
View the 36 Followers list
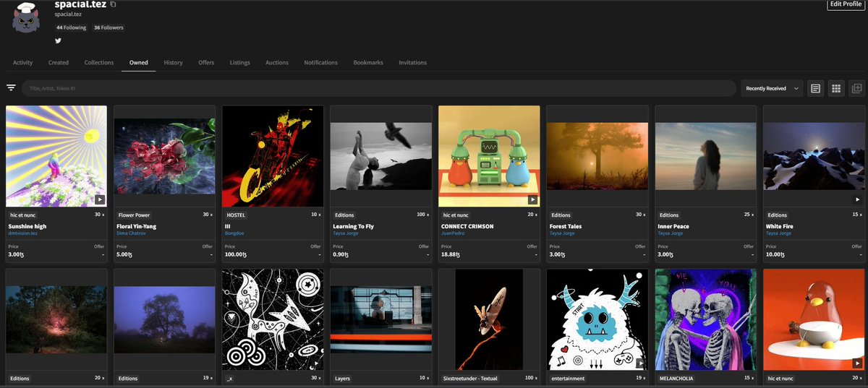pyautogui.click(x=108, y=27)
